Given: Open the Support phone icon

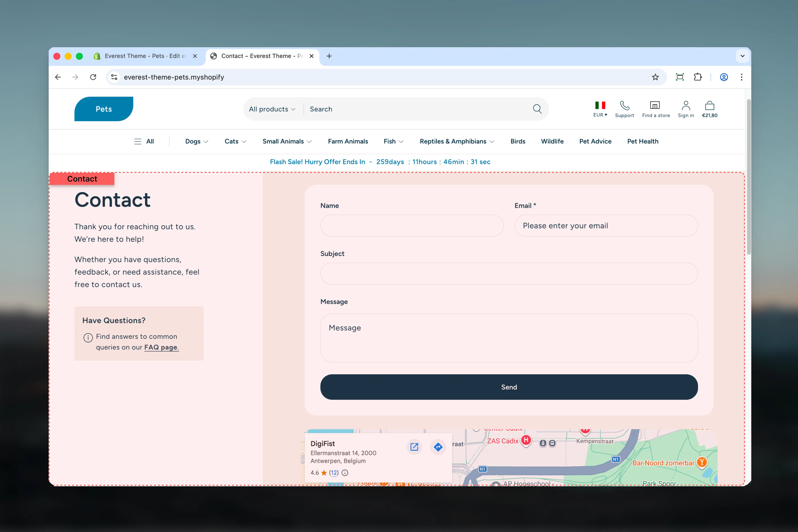Looking at the screenshot, I should (624, 106).
